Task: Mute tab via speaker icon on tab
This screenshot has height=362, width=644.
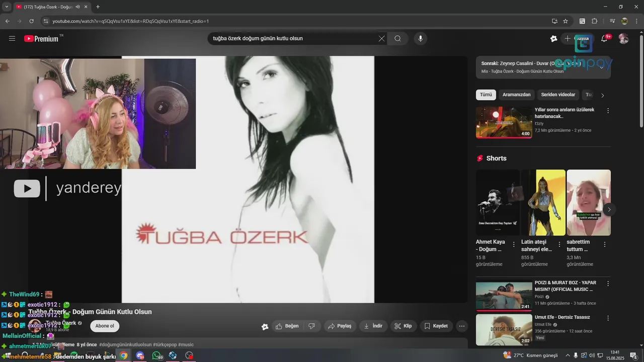Action: pos(77,7)
